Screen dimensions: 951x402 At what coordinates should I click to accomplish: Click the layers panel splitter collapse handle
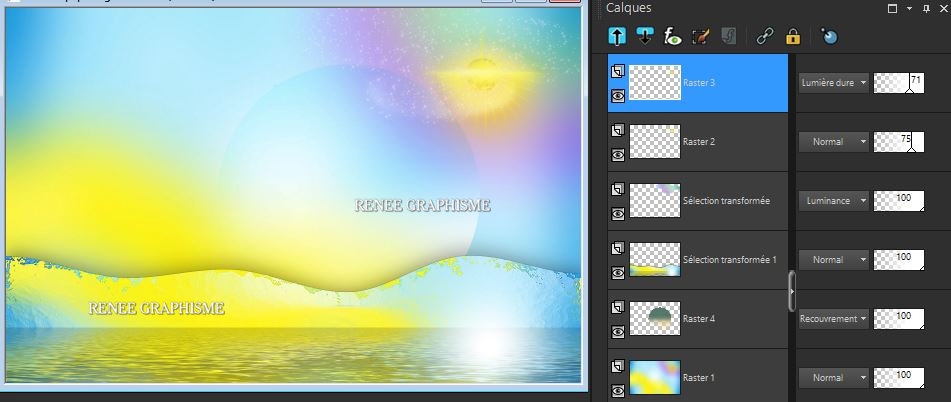coord(792,292)
